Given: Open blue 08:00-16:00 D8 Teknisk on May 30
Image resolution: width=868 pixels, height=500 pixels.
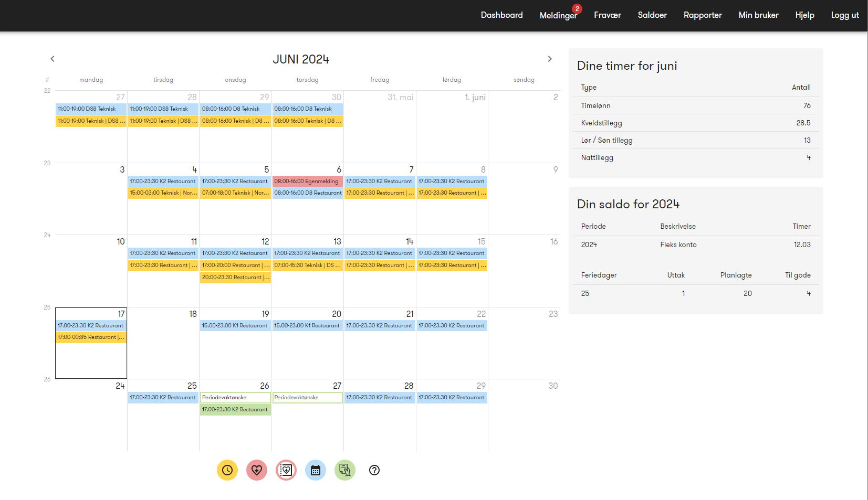Looking at the screenshot, I should (308, 109).
